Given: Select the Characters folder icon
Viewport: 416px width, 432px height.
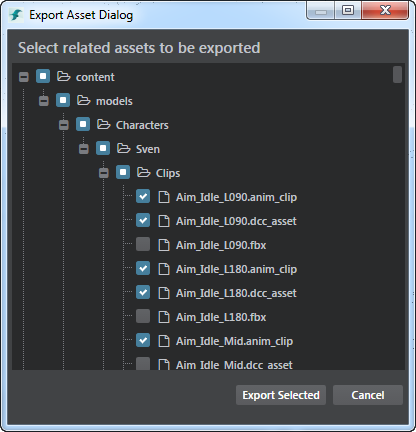Looking at the screenshot, I should 103,124.
